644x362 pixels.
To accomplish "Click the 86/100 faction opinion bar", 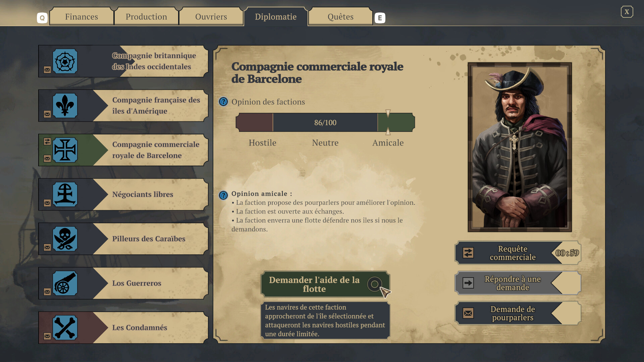I will coord(325,123).
